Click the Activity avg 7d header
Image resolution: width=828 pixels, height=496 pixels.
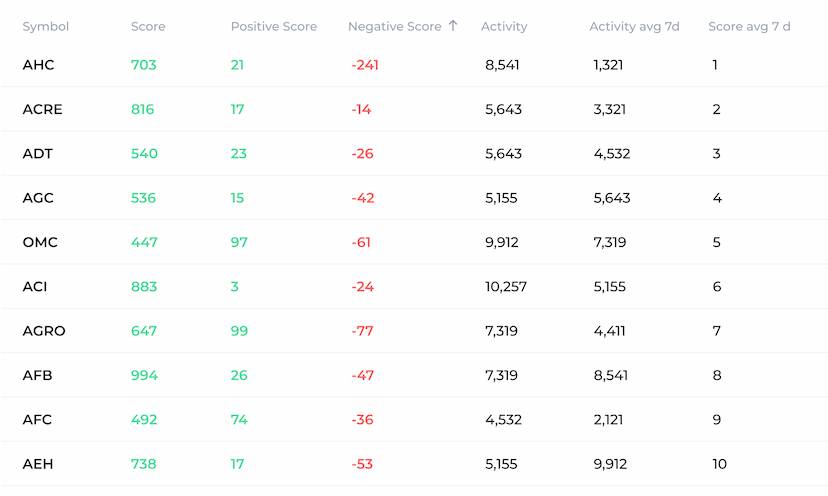tap(634, 27)
